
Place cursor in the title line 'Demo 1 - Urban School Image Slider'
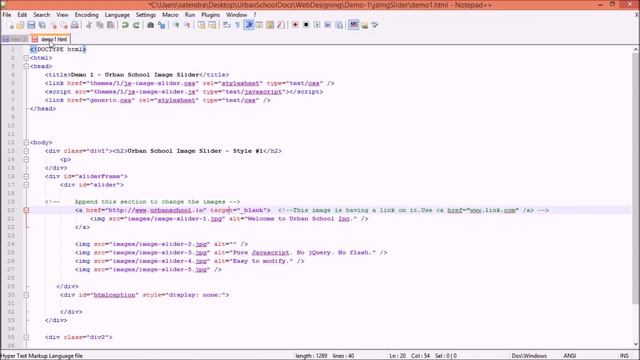(x=135, y=75)
